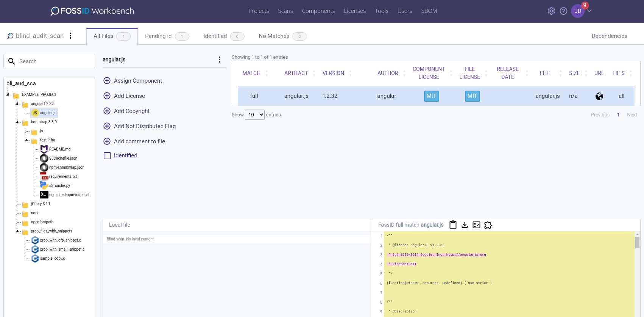Open the SBOM menu
The width and height of the screenshot is (644, 317).
429,11
